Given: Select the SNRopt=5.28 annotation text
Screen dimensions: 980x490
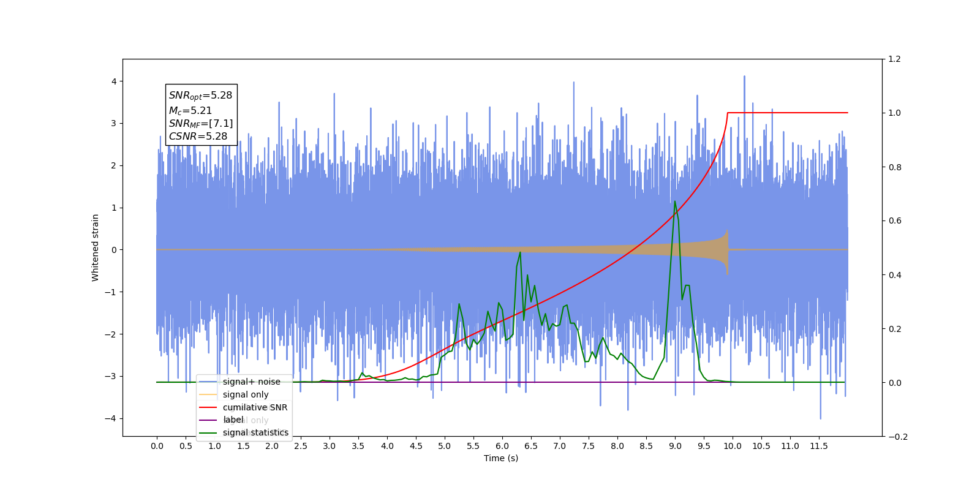Looking at the screenshot, I should tap(200, 96).
